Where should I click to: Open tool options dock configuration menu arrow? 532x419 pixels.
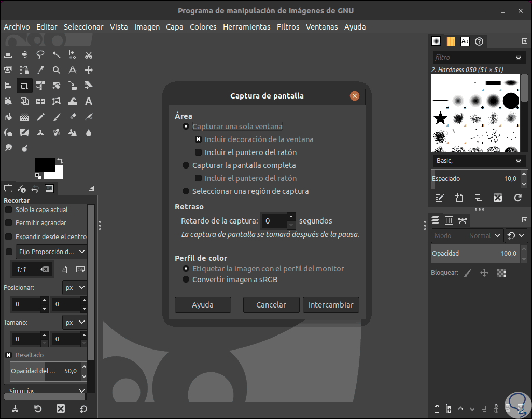[x=91, y=188]
